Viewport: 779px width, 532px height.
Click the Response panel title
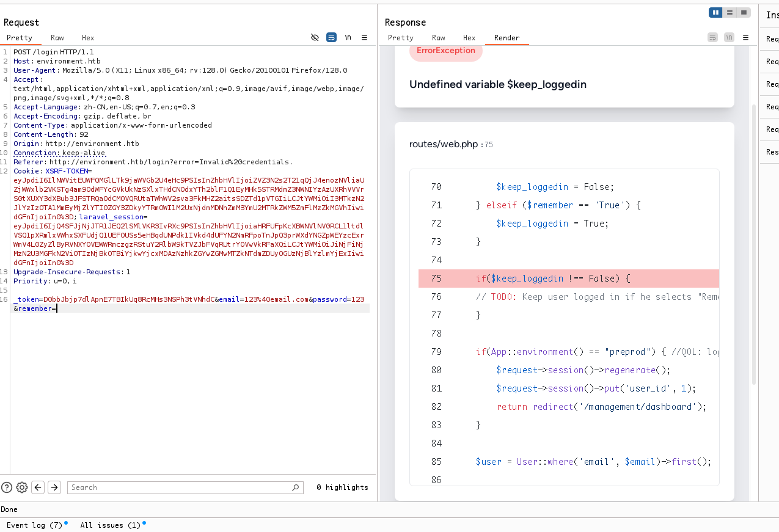coord(405,23)
